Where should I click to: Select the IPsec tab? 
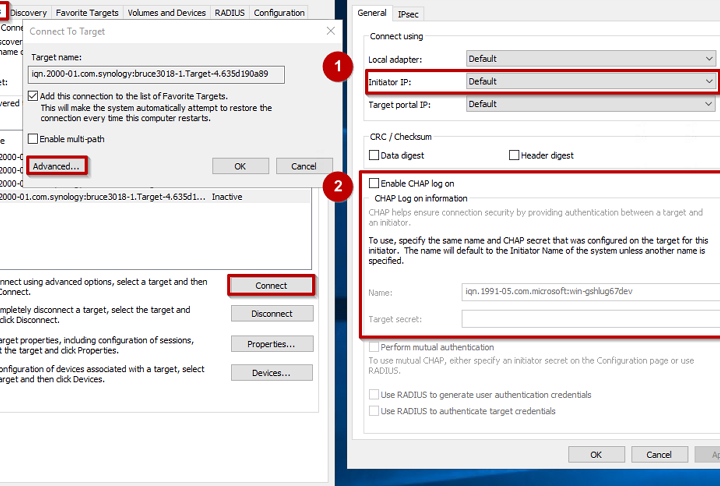click(409, 14)
